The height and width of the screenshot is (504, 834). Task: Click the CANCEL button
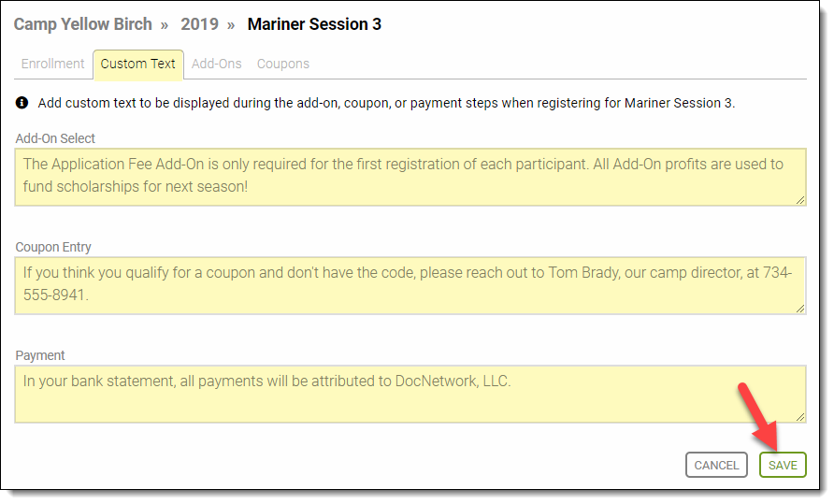click(716, 465)
